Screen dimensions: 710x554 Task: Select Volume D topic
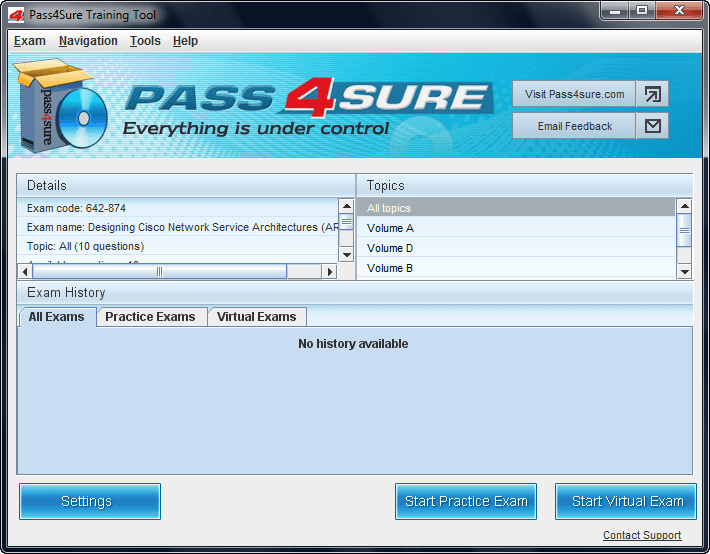coord(516,248)
